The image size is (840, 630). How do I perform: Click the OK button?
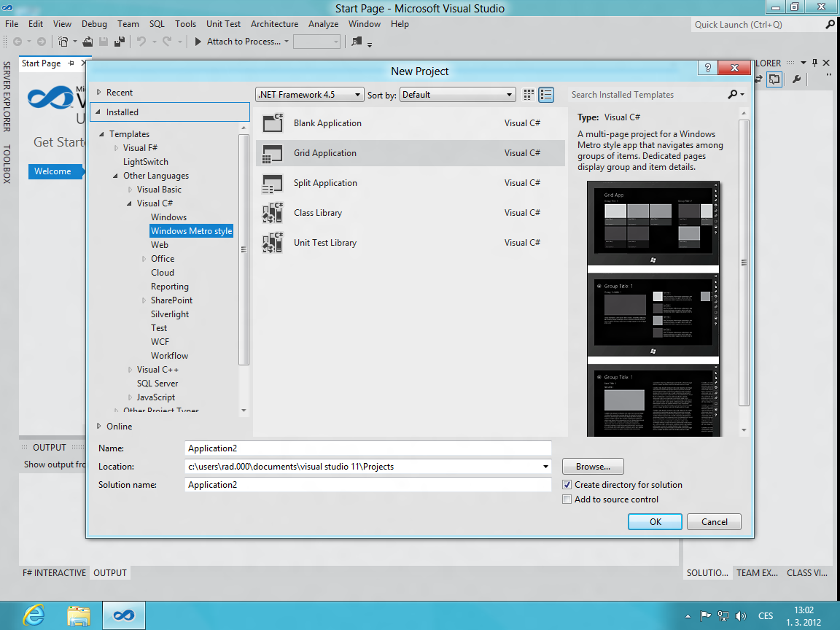pos(656,522)
